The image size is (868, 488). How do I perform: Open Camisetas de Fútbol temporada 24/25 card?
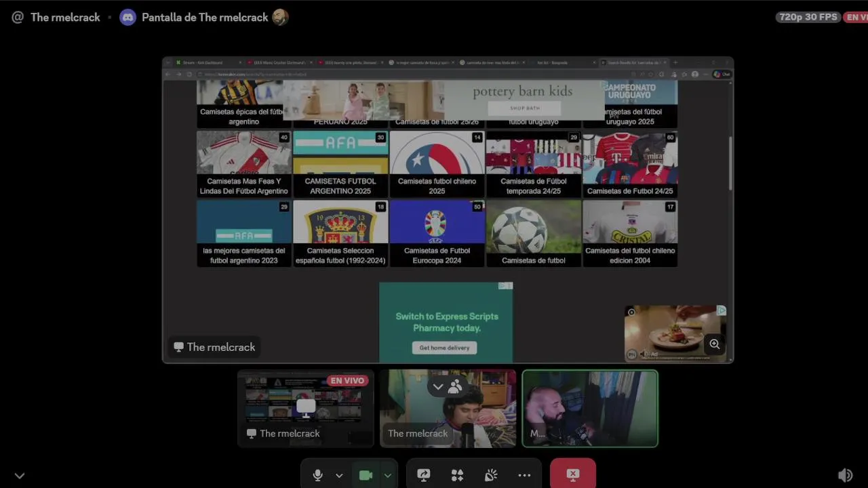point(534,164)
